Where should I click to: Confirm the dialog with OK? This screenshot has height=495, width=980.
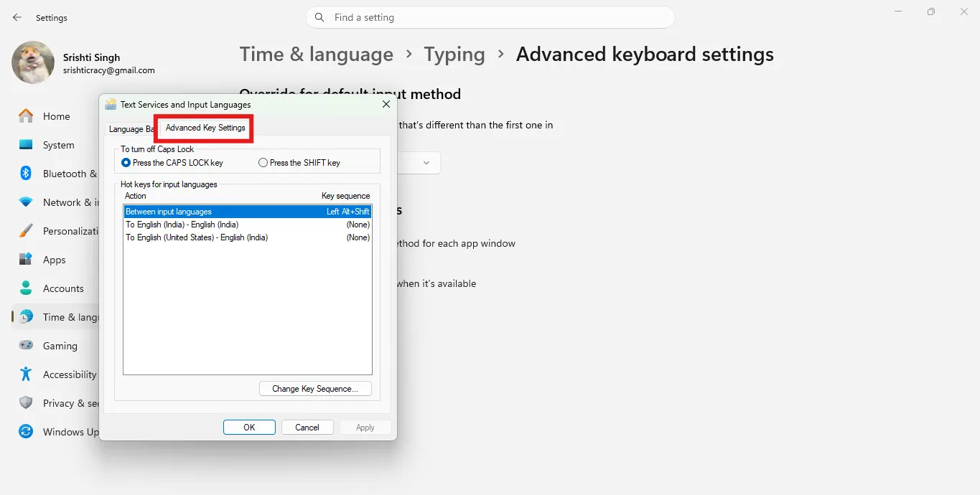(x=249, y=428)
